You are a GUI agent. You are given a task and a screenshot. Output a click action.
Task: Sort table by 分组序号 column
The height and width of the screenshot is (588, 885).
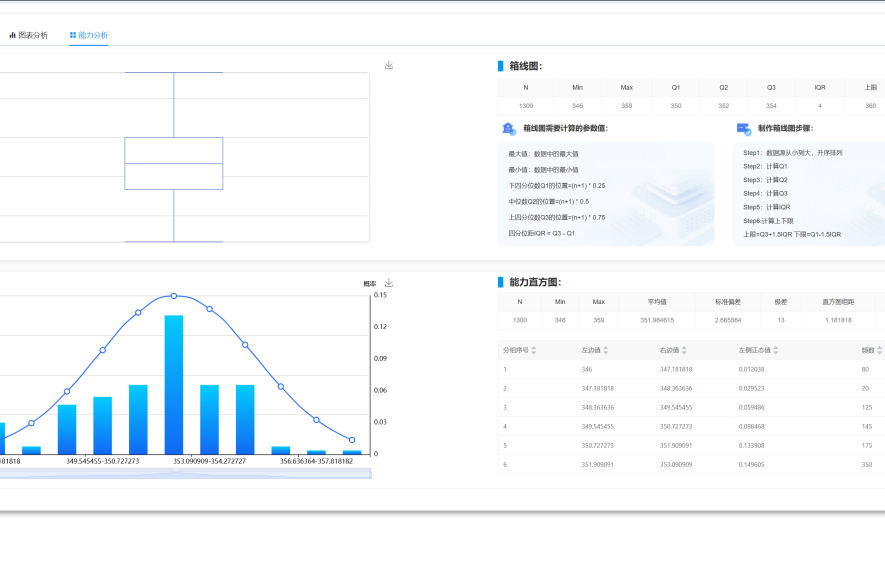pos(534,350)
